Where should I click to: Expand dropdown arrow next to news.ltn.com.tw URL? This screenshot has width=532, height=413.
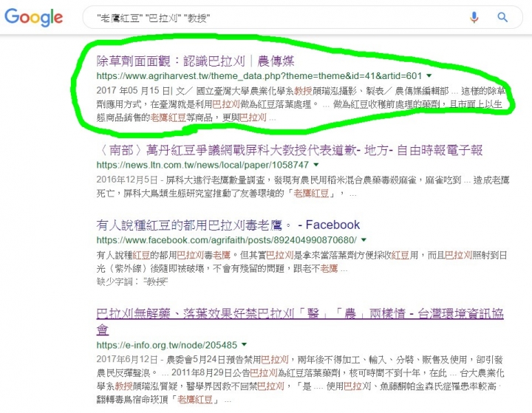pyautogui.click(x=316, y=165)
